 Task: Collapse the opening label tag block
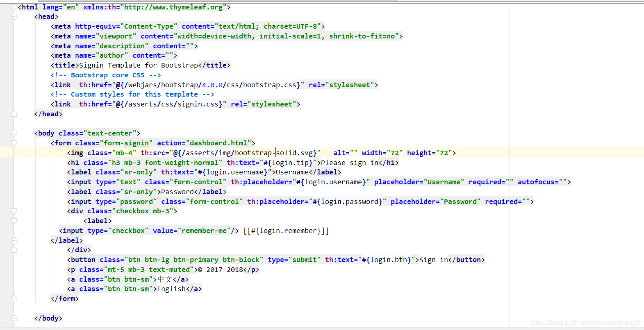(14, 221)
